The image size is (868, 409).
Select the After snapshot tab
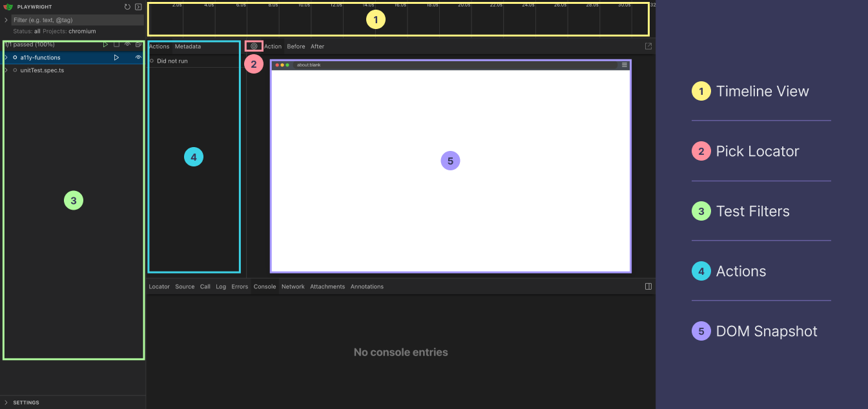317,46
